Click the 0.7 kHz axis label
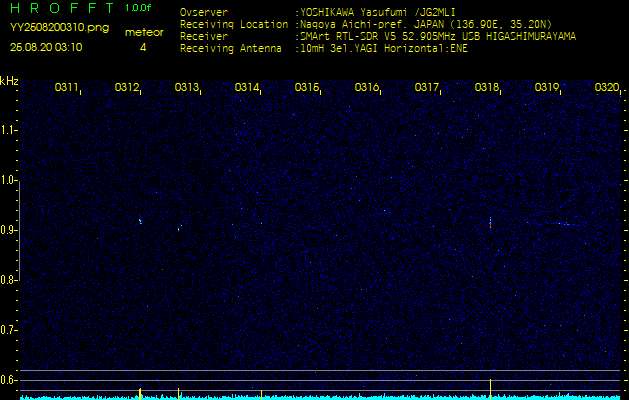Viewport: 629px width, 400px height. tap(8, 330)
